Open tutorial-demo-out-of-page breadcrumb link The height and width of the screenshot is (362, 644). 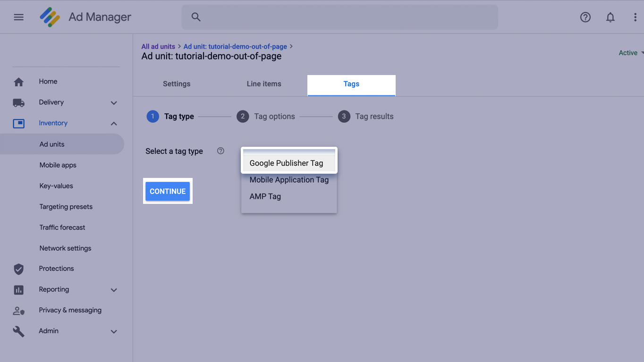coord(235,46)
